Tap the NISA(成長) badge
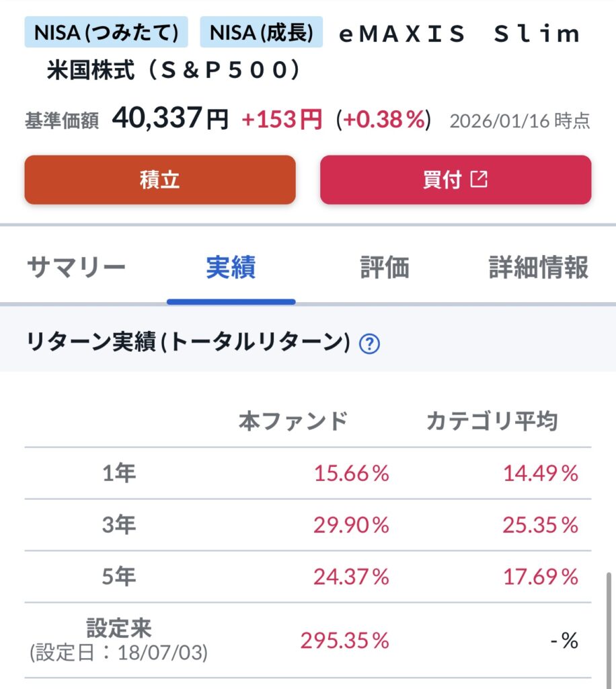The image size is (616, 689). (262, 32)
